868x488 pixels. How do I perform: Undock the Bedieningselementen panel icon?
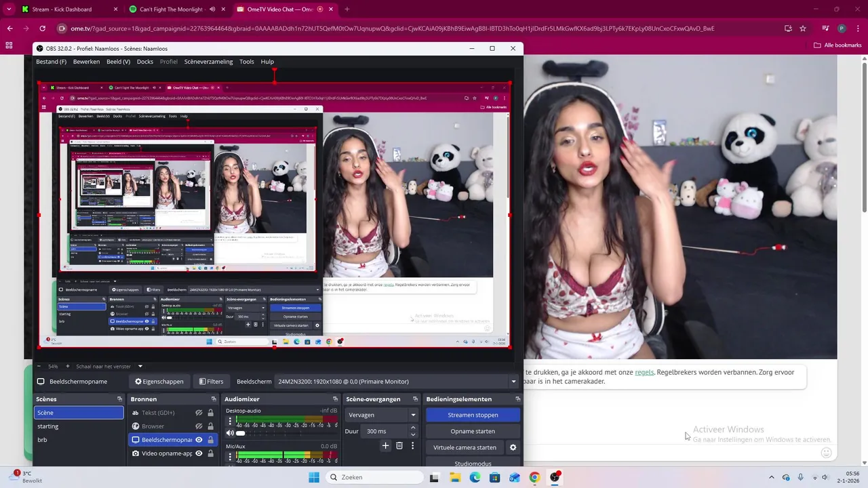click(x=517, y=399)
